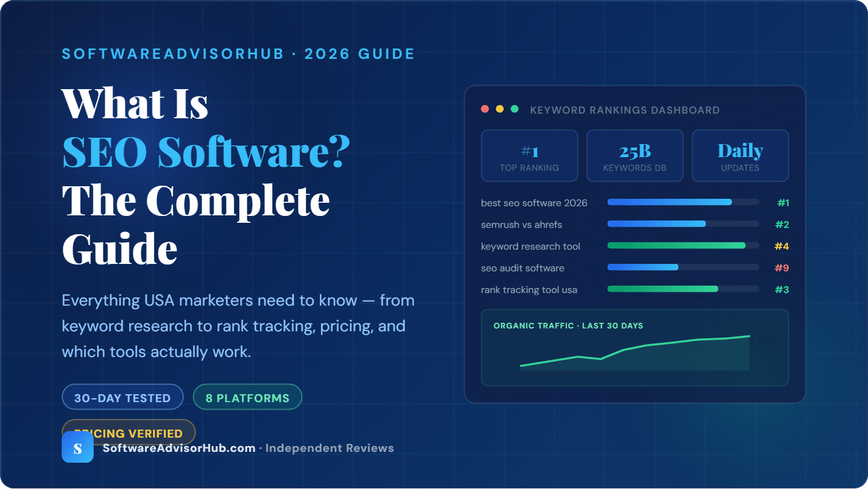Click the 'semrush vs ahrefs' keyword
The height and width of the screenshot is (489, 868).
(521, 225)
